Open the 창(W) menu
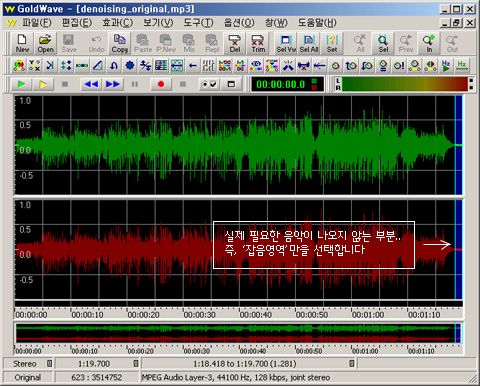 coord(276,23)
